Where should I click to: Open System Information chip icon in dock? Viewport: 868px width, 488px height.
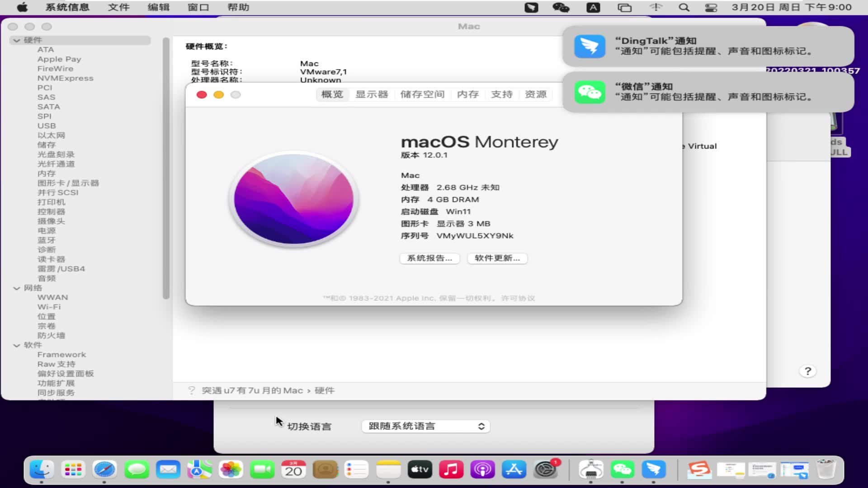[x=591, y=470]
